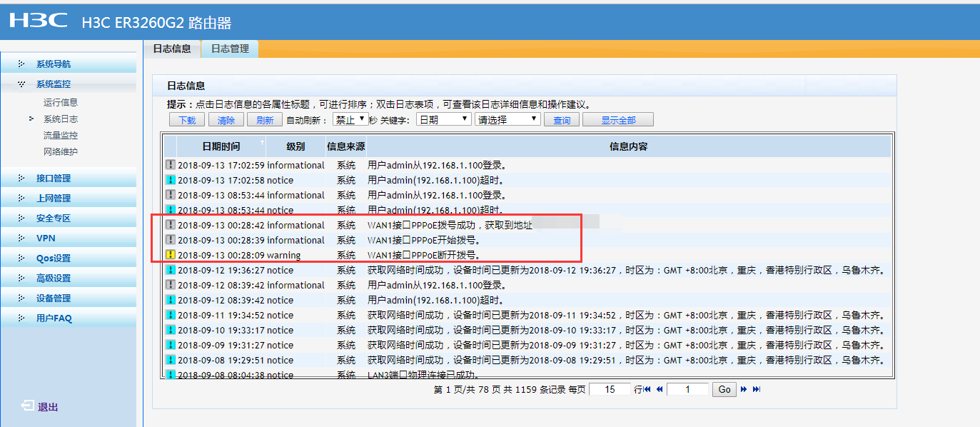The width and height of the screenshot is (980, 427).
Task: Open 系统日志 in the sidebar
Action: pyautogui.click(x=61, y=119)
